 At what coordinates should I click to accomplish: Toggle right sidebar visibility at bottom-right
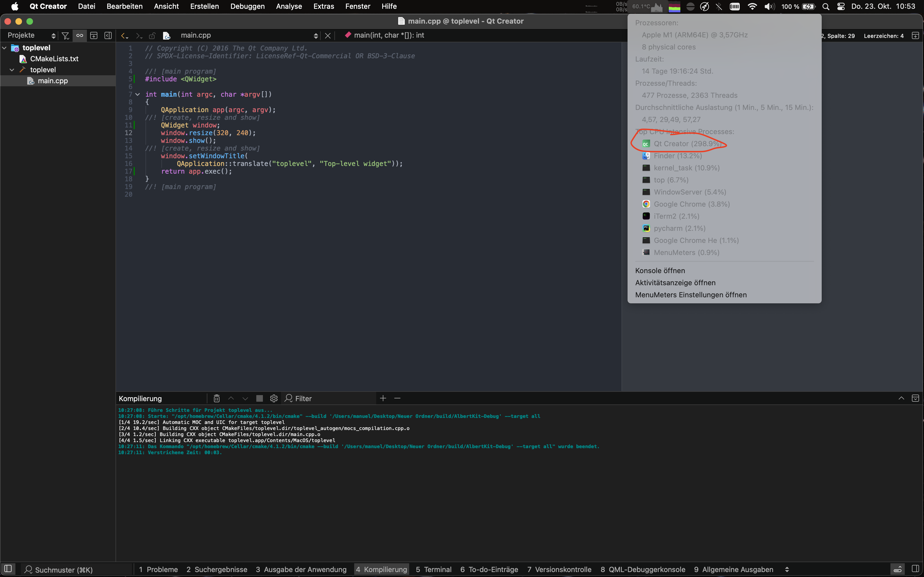pyautogui.click(x=915, y=569)
